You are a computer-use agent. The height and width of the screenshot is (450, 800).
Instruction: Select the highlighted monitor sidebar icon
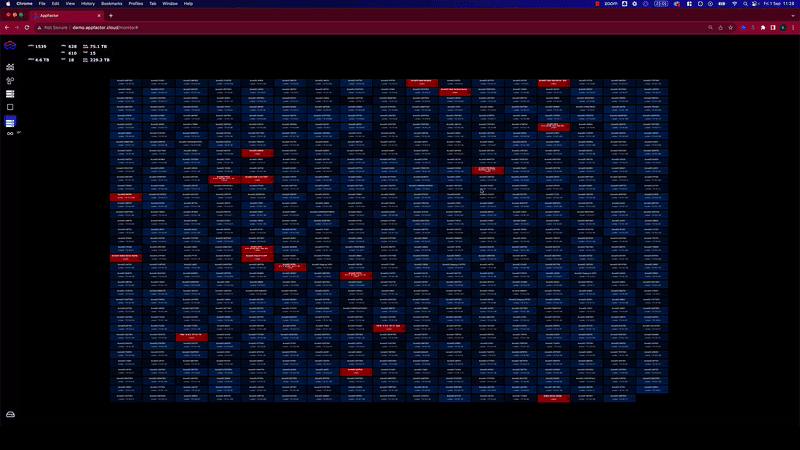[x=10, y=121]
